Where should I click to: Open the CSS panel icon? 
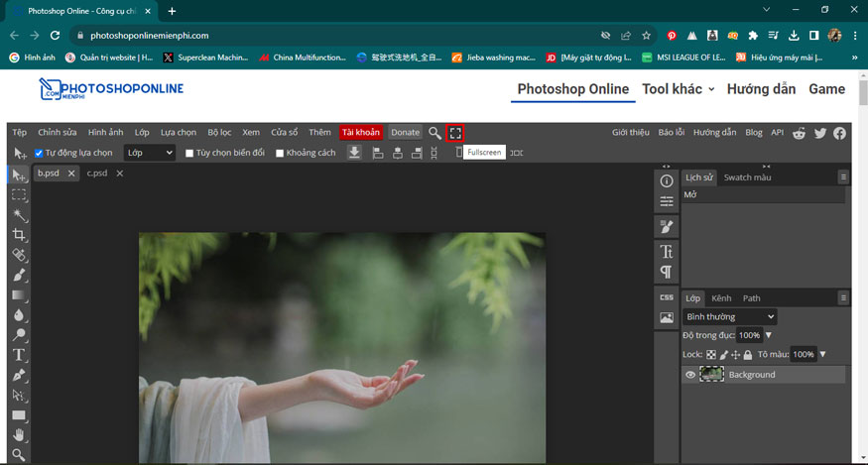[x=667, y=297]
